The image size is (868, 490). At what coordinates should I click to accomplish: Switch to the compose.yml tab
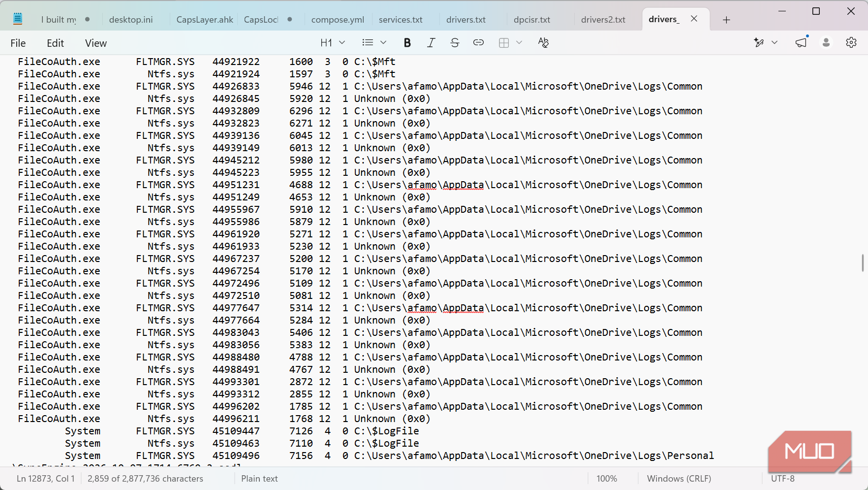(338, 20)
